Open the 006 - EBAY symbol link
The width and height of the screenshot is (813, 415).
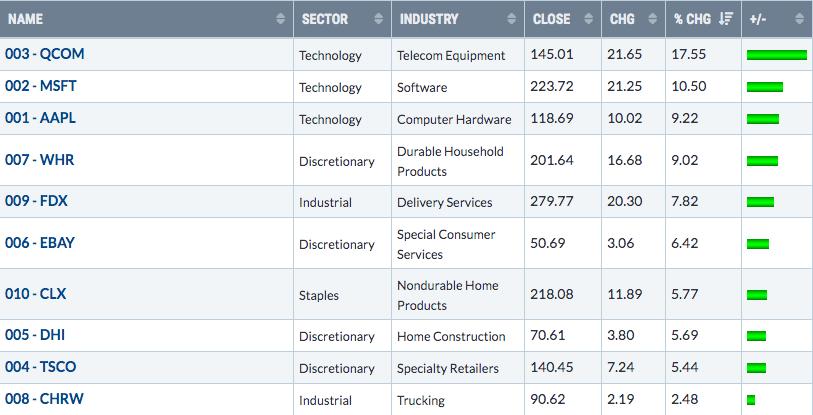point(40,243)
